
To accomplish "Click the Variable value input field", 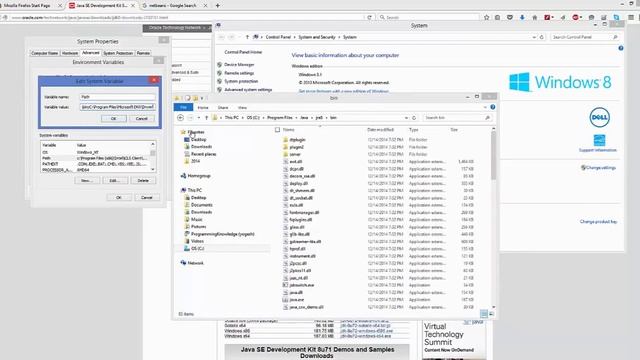I will pyautogui.click(x=118, y=107).
